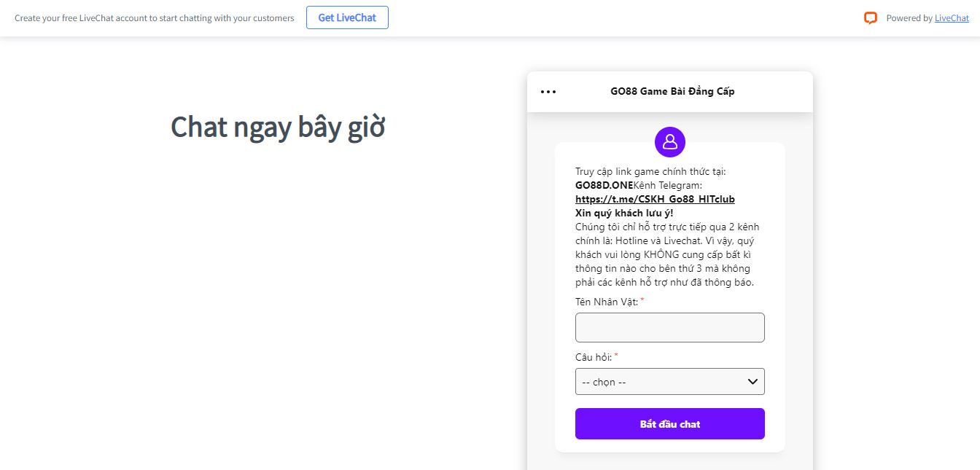The image size is (980, 470).
Task: Open the Telegram CSKH_Go88_HITclub link
Action: pos(655,199)
